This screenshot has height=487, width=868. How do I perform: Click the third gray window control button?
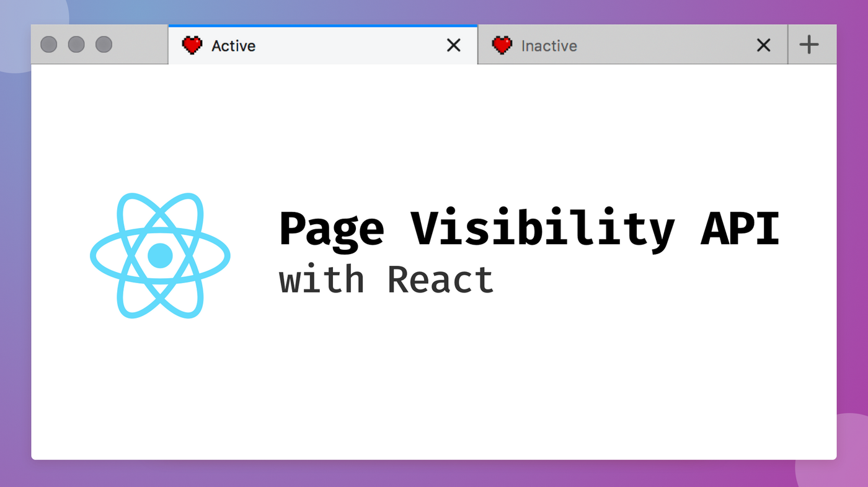104,45
